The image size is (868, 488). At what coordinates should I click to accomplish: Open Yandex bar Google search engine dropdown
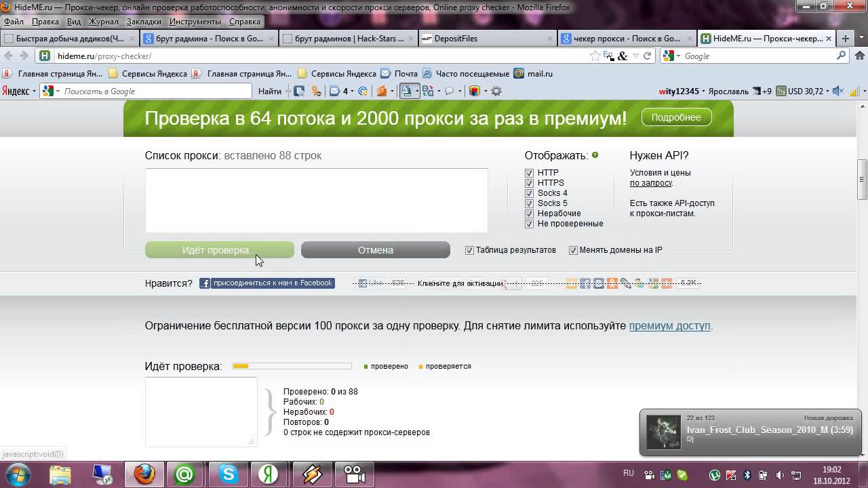click(58, 91)
